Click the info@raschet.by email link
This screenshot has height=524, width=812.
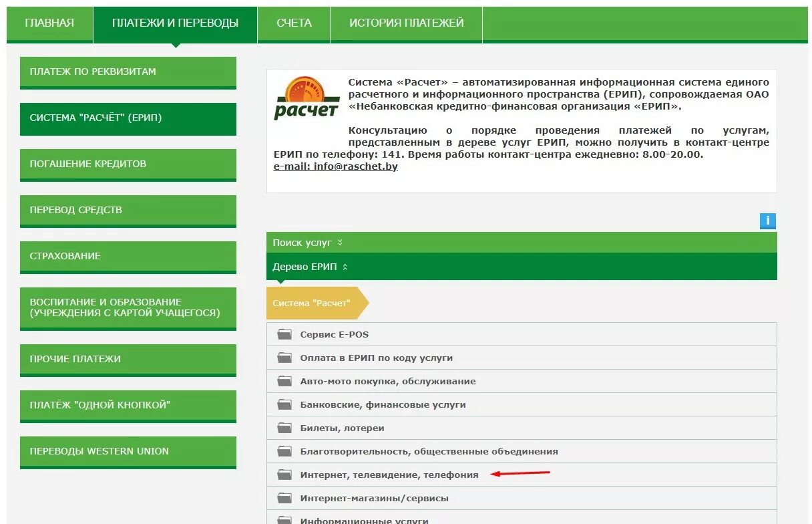coord(336,167)
